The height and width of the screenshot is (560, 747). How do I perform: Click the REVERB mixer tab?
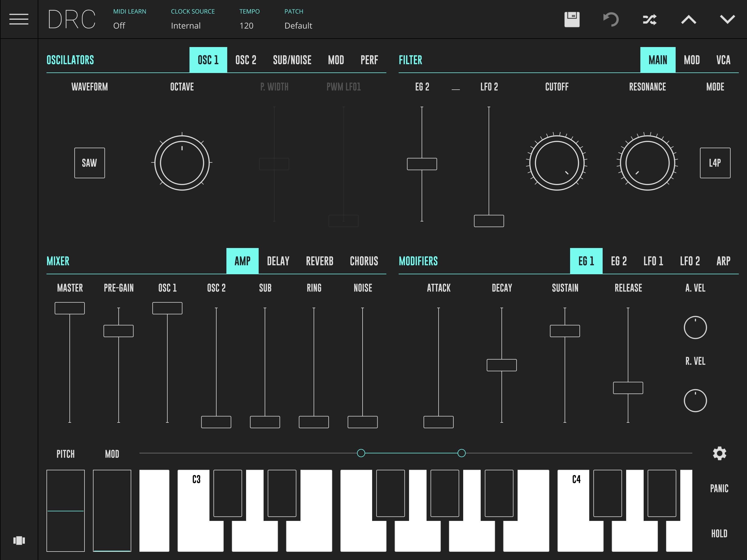319,261
